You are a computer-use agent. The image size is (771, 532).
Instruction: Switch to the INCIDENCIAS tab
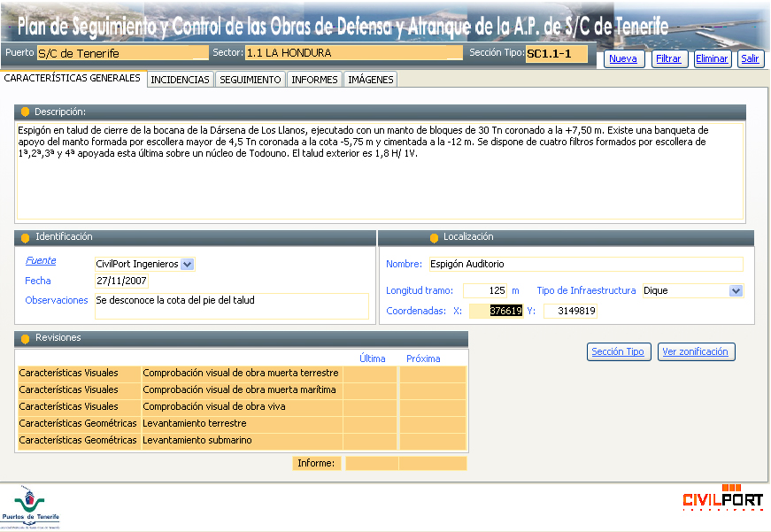(181, 80)
